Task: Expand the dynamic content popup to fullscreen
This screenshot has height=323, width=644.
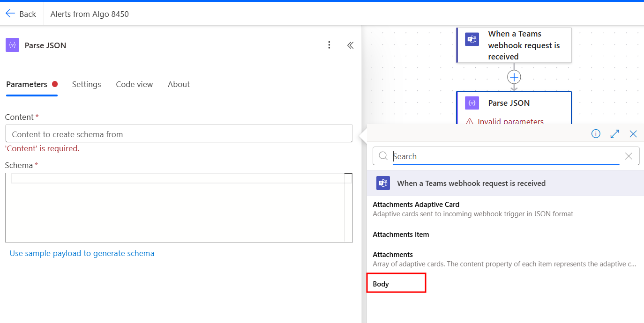Action: [x=615, y=134]
